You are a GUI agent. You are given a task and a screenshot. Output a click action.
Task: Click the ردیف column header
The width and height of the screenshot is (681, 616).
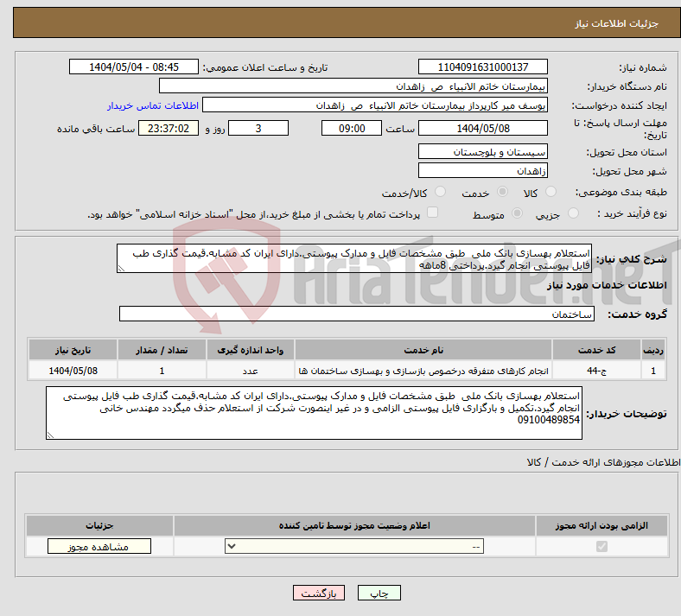click(x=653, y=350)
